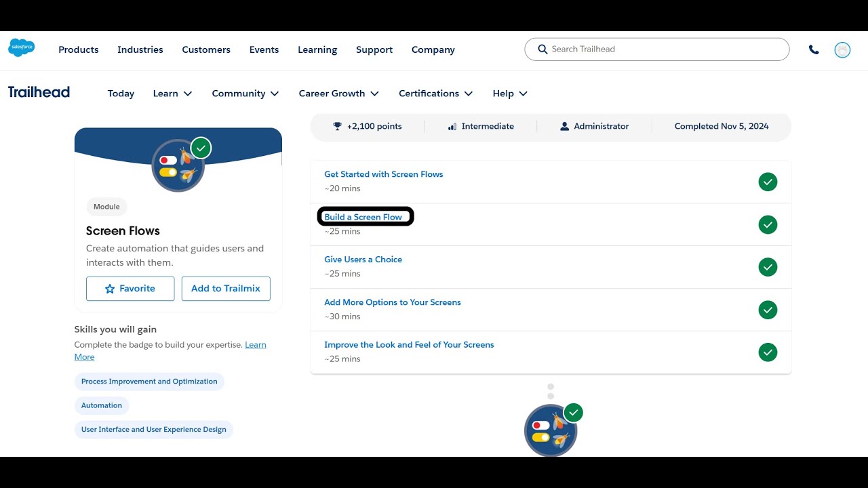This screenshot has width=868, height=488.
Task: Click the Learn More skills link
Action: point(256,345)
